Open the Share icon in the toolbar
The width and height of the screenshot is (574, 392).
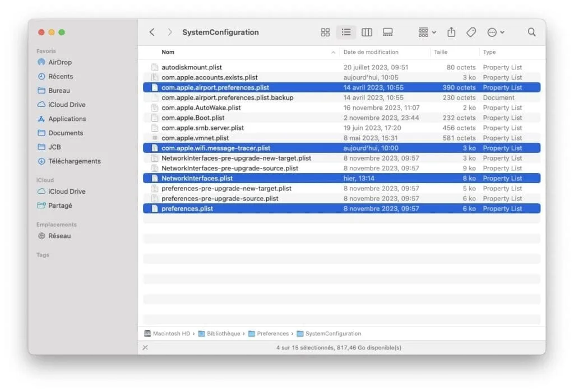point(451,32)
